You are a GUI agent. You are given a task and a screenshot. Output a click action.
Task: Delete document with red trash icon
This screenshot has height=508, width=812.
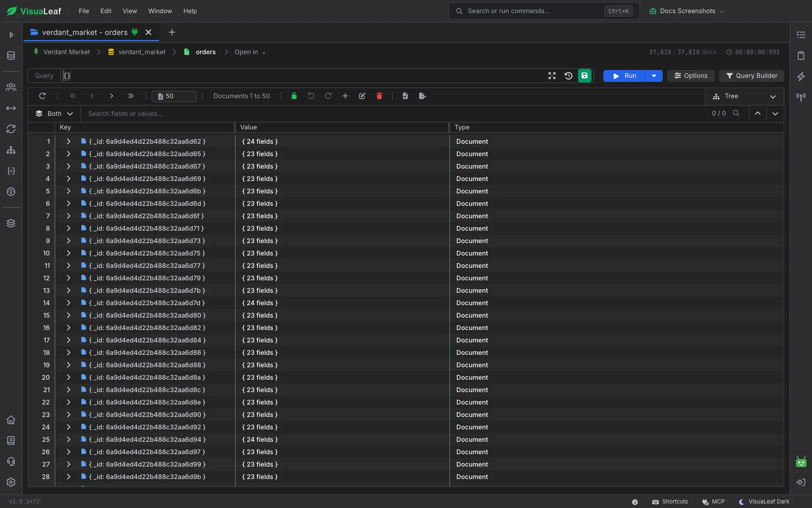[379, 96]
